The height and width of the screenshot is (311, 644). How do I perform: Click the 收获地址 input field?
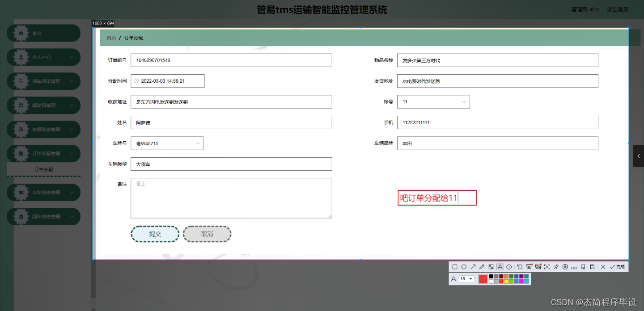click(x=231, y=102)
